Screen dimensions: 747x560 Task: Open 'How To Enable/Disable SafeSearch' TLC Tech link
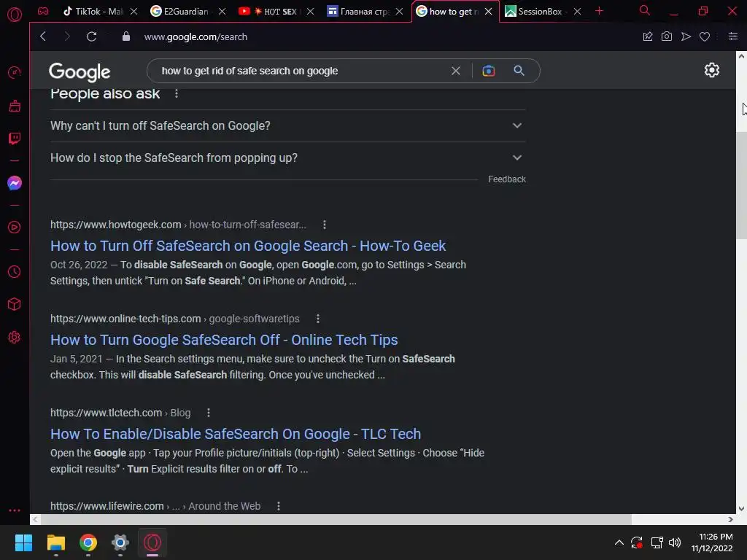(x=236, y=434)
